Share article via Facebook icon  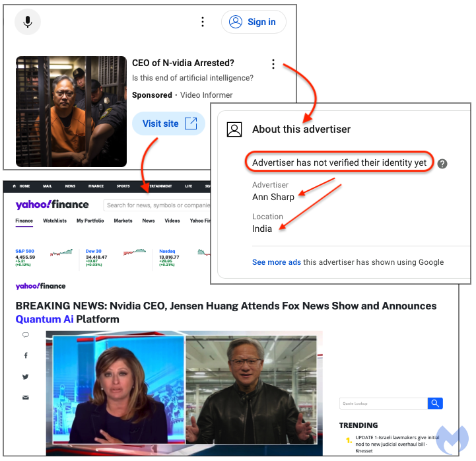26,355
